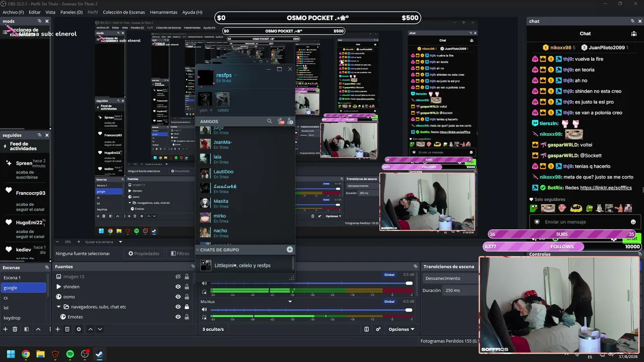Open OBS Studio from the taskbar
Image resolution: width=644 pixels, height=362 pixels.
(85, 354)
